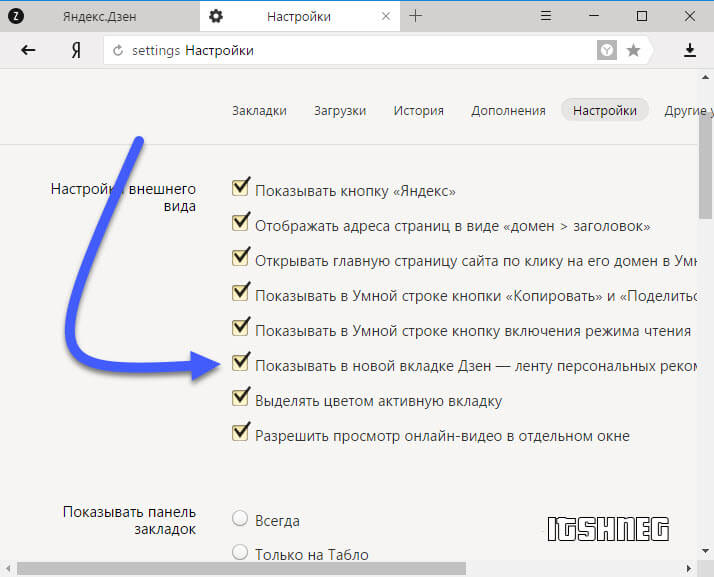
Task: Click the Yandex protect icon in address bar
Action: click(x=607, y=50)
